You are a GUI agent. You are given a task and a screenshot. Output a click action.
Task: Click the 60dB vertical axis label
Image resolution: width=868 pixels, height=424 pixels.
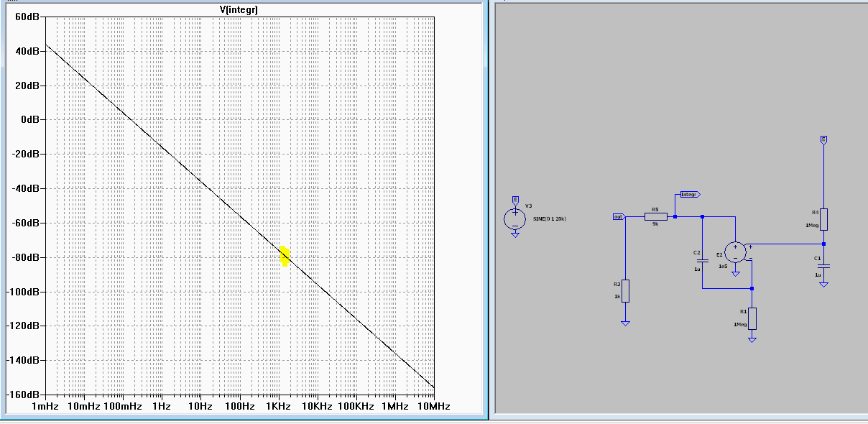[27, 17]
